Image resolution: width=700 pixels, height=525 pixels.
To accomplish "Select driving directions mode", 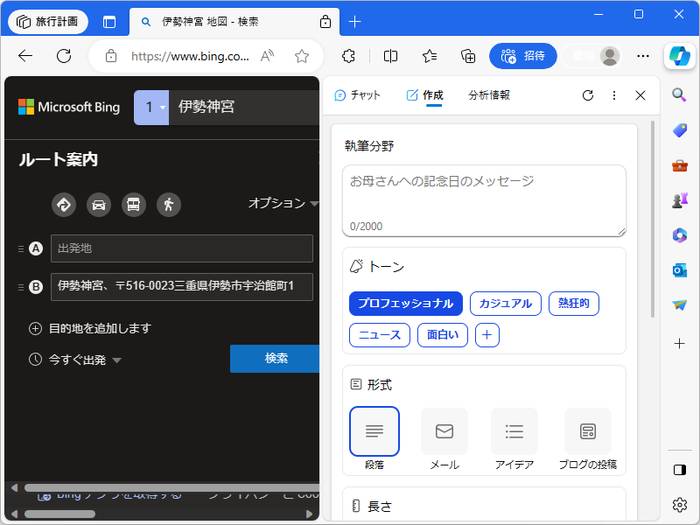I will click(x=99, y=205).
